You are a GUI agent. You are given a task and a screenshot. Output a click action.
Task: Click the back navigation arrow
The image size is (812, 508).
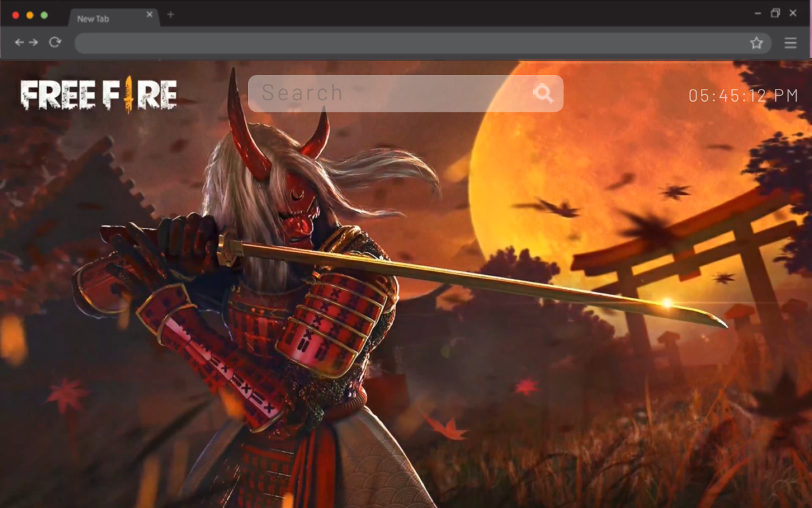click(x=19, y=43)
